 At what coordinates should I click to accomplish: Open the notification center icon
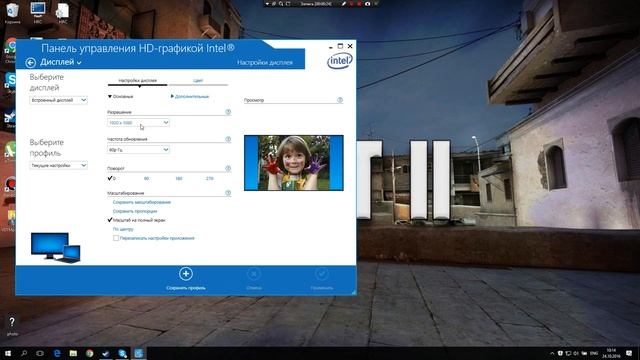[629, 353]
